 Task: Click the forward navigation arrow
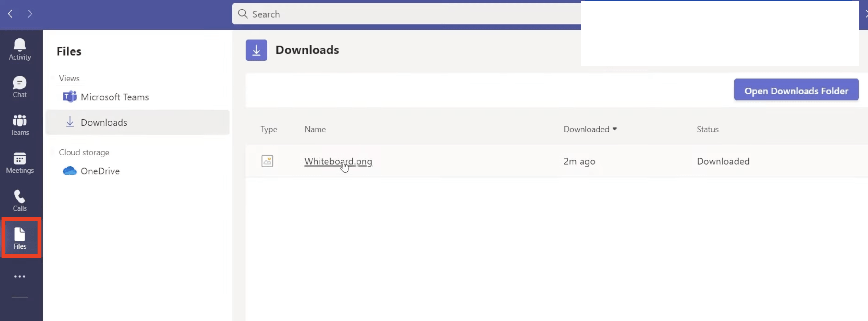coord(30,14)
